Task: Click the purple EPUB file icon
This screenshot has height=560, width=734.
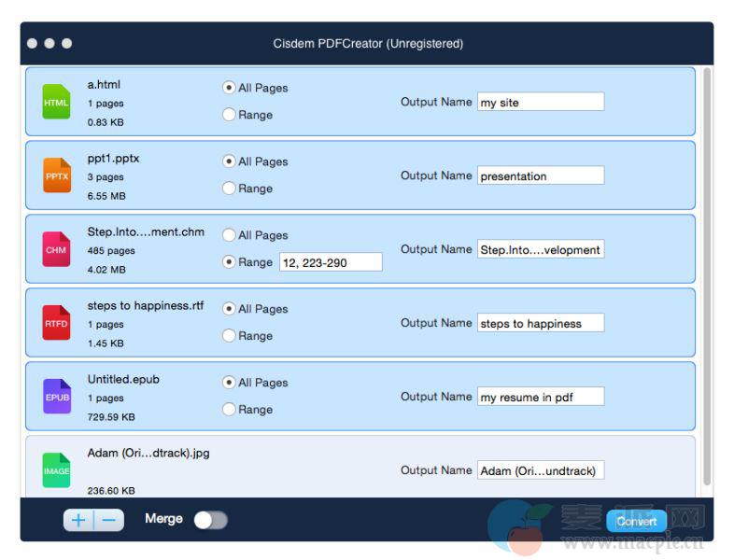Action: [x=56, y=397]
